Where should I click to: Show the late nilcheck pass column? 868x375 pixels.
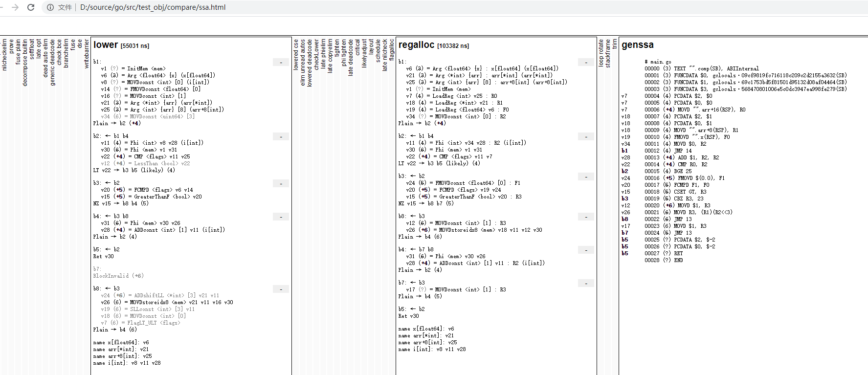385,55
